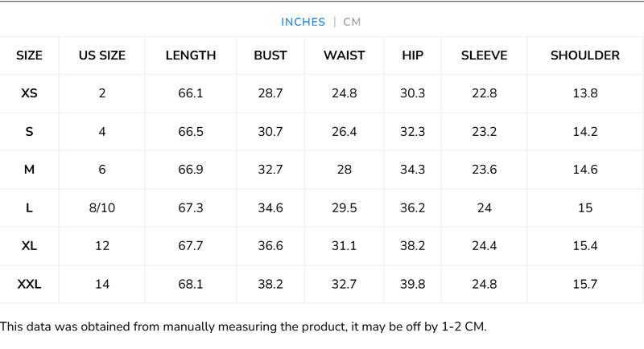644x349 pixels.
Task: Click the SLEEVE column header
Action: pos(484,55)
